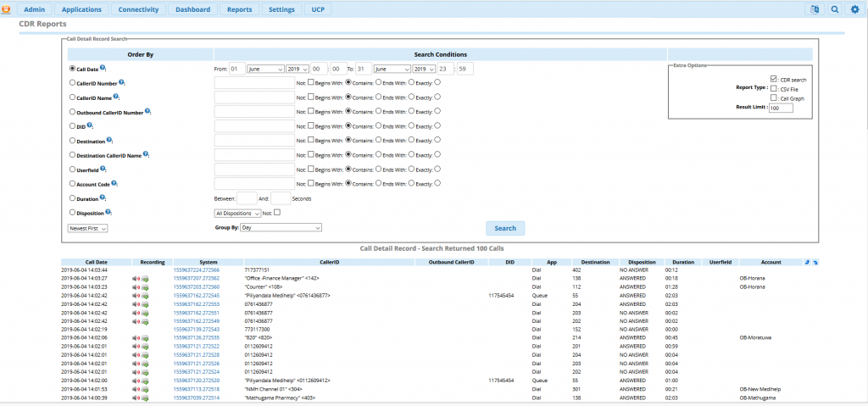Screen dimensions: 868x406
Task: Open the From year dropdown
Action: [x=298, y=69]
